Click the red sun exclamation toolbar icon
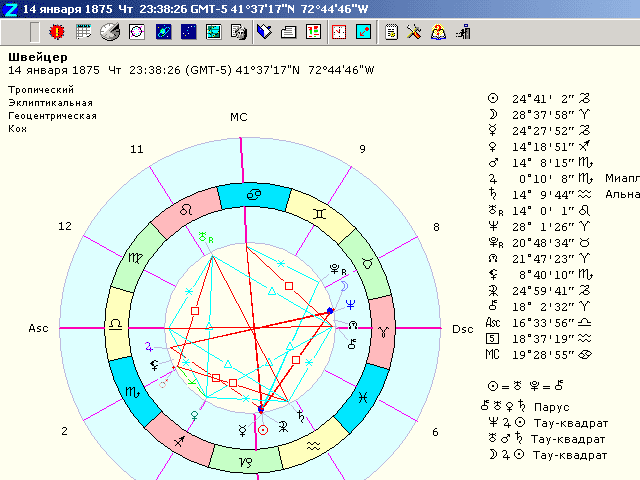640x480 pixels. 57,32
